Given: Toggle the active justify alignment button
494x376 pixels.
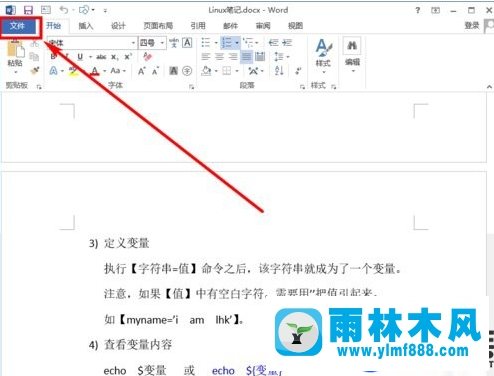Looking at the screenshot, I should click(x=246, y=57).
